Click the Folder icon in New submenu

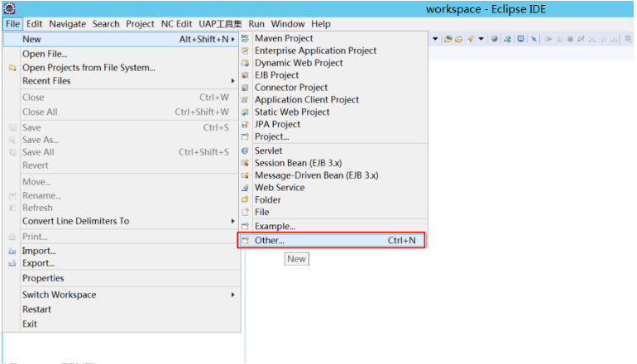(x=245, y=200)
